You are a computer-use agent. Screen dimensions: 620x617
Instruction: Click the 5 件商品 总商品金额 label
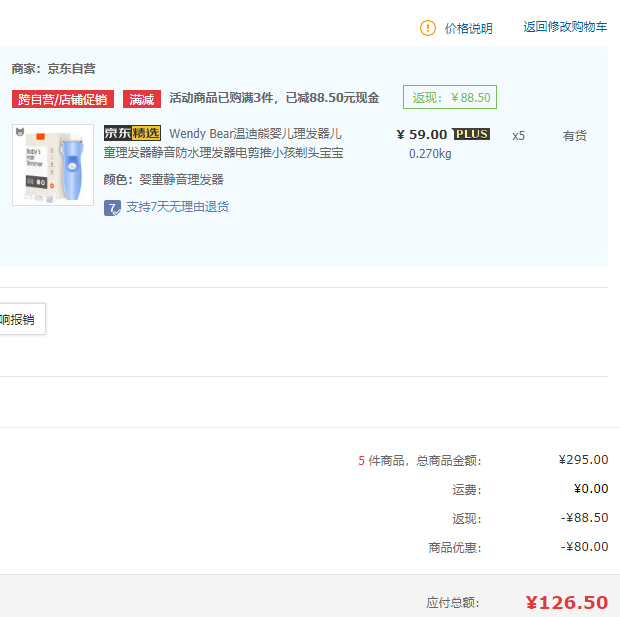(420, 460)
